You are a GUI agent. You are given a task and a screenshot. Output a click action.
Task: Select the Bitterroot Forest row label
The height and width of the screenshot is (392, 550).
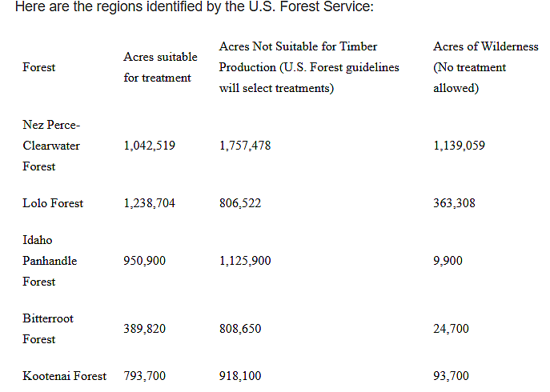pyautogui.click(x=48, y=329)
